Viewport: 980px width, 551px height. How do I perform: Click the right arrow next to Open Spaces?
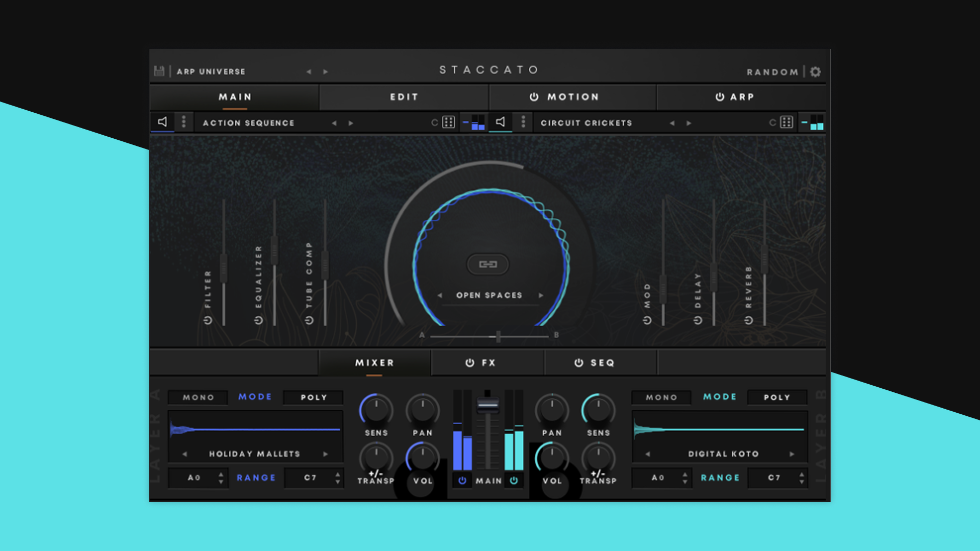point(541,295)
